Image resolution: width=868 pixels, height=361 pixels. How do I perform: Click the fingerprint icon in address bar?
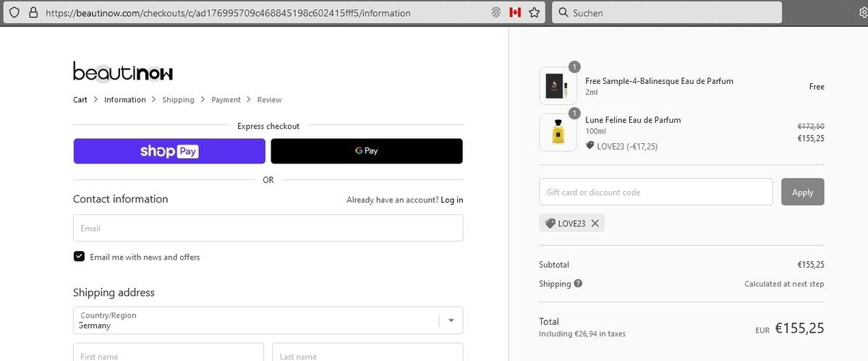tap(496, 12)
